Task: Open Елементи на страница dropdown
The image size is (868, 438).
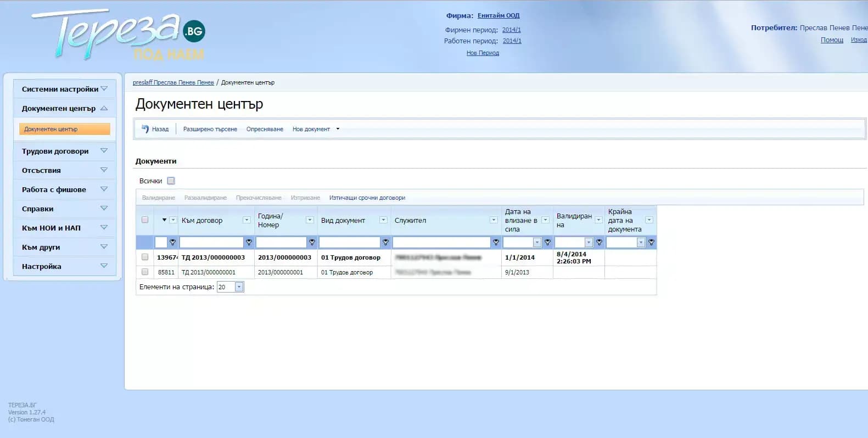Action: point(239,287)
